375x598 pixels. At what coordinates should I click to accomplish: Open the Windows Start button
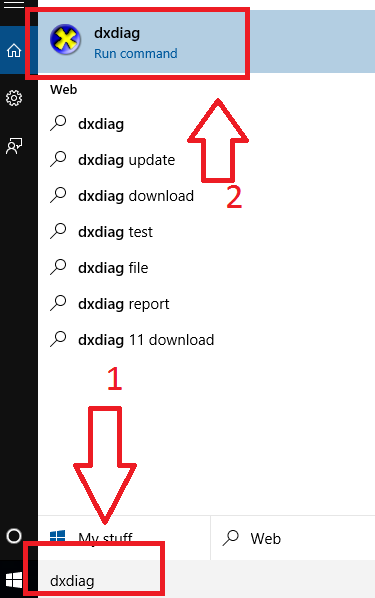[x=14, y=580]
